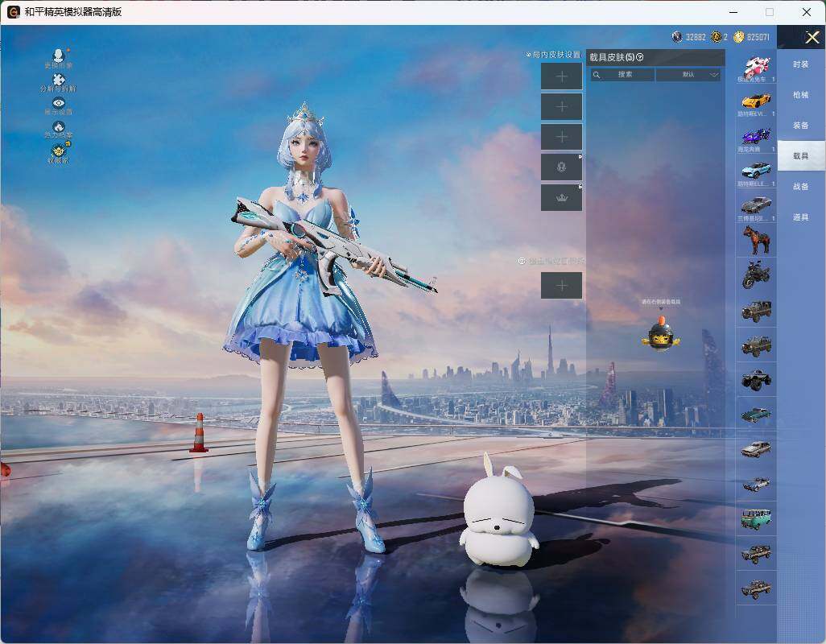Select the teal and white bus
Image resolution: width=826 pixels, height=644 pixels.
[757, 518]
